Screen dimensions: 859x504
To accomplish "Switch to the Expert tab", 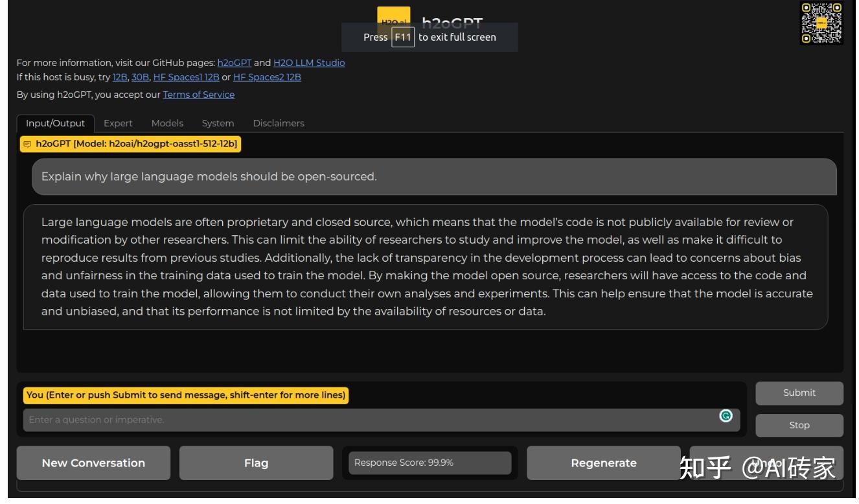I will click(x=118, y=123).
